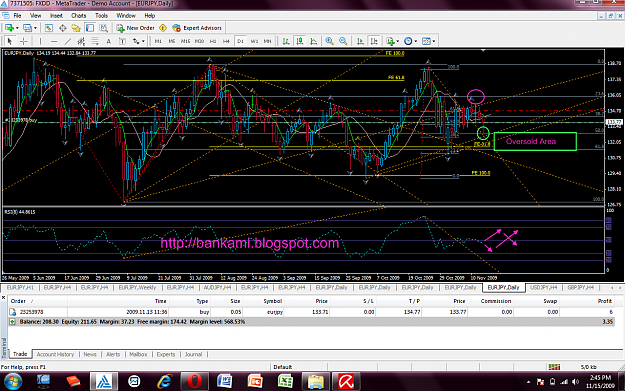Zoom out of the chart
Screen dimensions: 625x391
(343, 41)
